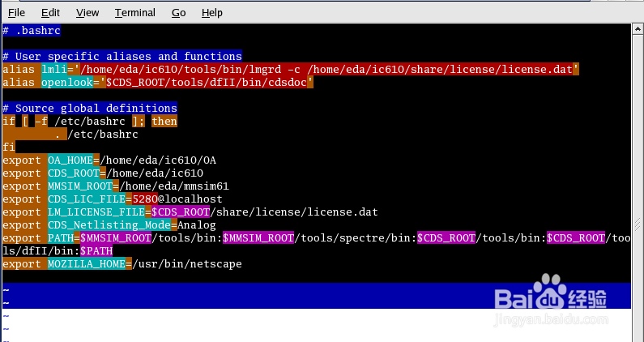Open the Go menu
Viewport: 644px width, 342px height.
pos(179,13)
